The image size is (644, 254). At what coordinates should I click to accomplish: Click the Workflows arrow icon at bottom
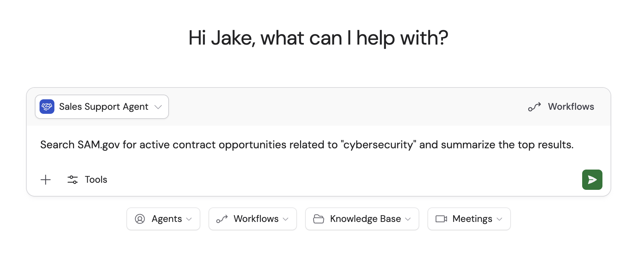pos(222,219)
